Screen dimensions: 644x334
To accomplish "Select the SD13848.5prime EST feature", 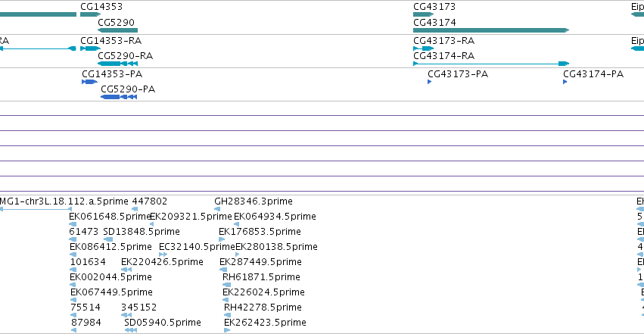I will coord(108,239).
